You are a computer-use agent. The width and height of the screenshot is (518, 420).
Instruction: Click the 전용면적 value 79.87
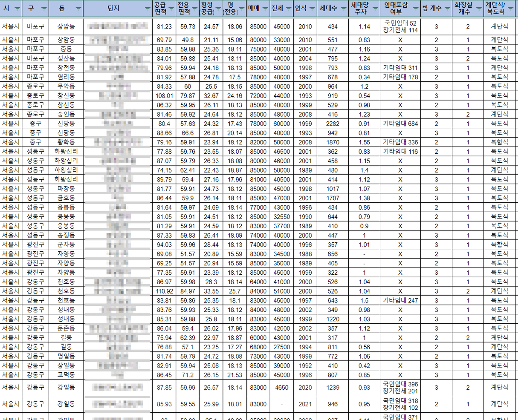[x=188, y=96]
